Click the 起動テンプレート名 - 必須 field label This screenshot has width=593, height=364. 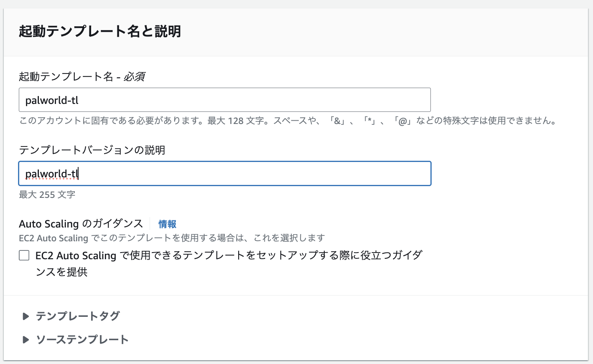[x=82, y=77]
